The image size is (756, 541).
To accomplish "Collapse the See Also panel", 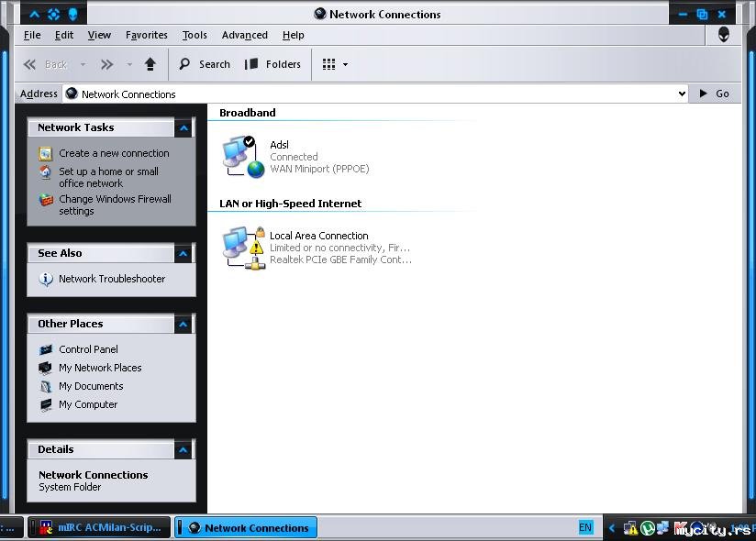I will click(183, 253).
